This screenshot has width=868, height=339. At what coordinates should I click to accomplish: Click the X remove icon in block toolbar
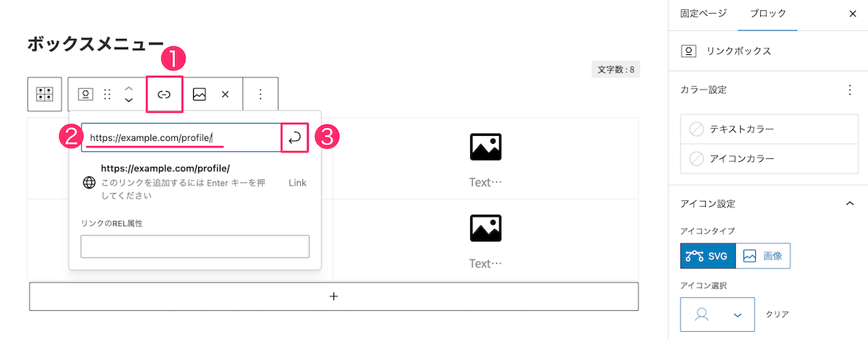click(x=225, y=95)
